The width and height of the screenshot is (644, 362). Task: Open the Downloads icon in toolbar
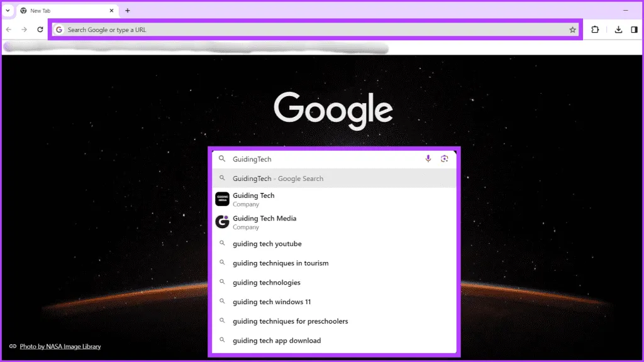click(618, 30)
